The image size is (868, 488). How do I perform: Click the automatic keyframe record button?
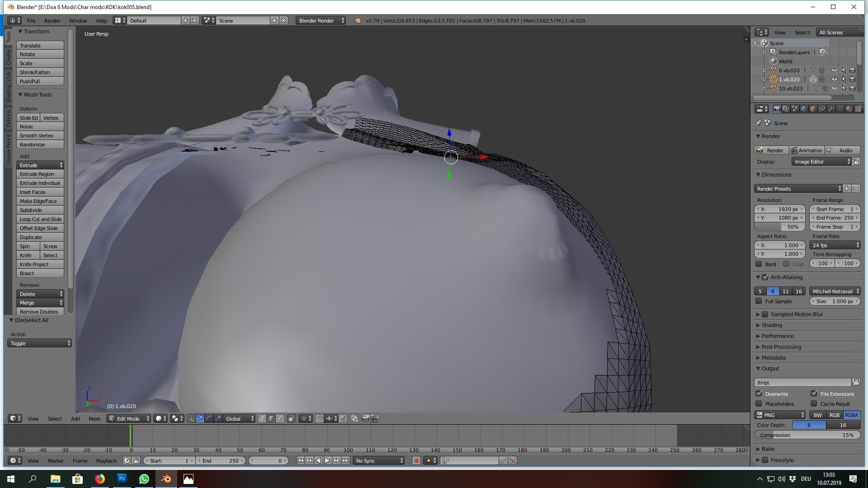[416, 460]
